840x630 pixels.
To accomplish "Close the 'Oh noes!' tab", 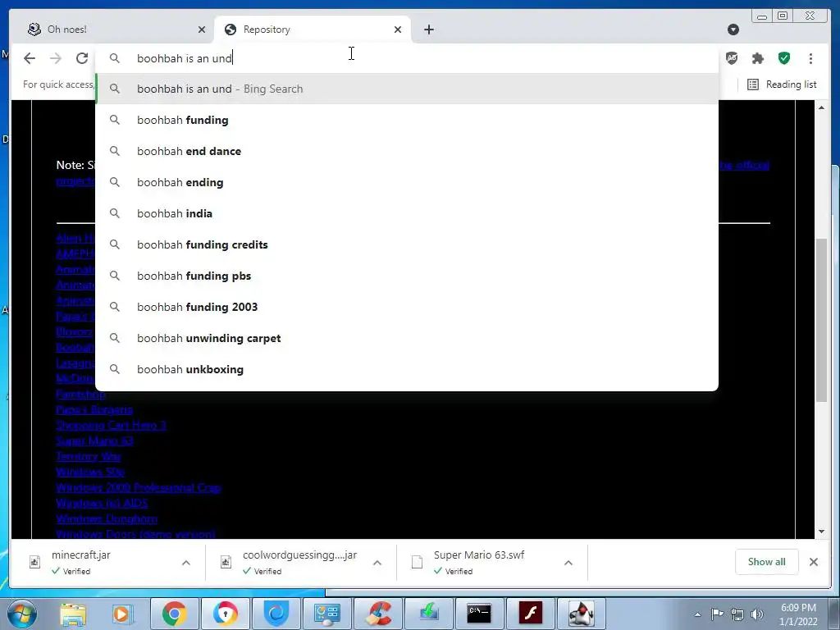I will [x=202, y=30].
